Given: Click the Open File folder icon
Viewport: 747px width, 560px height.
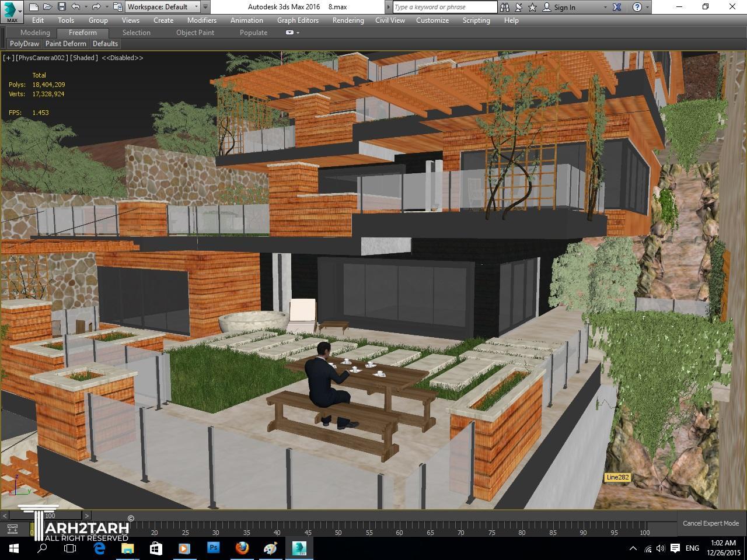Looking at the screenshot, I should tap(47, 7).
